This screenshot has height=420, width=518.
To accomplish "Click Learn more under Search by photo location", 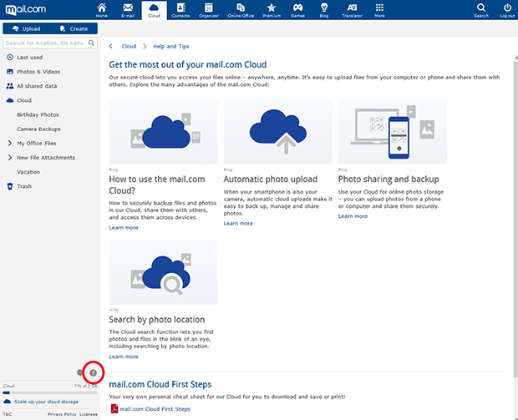I will 124,357.
